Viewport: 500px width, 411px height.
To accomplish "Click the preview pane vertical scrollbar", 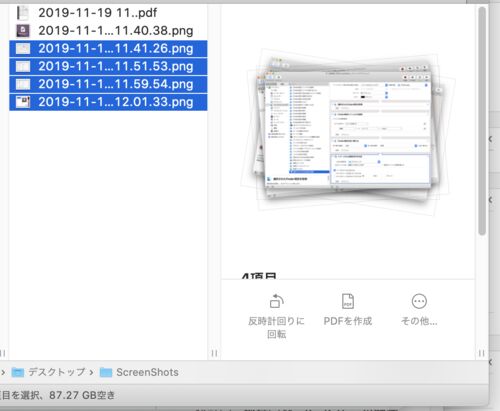I will 482,121.
